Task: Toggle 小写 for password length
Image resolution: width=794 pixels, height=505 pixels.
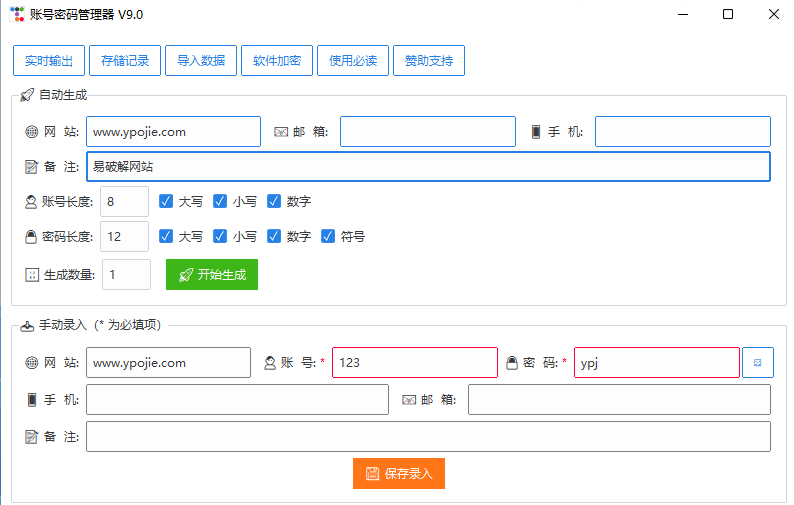Action: click(220, 236)
